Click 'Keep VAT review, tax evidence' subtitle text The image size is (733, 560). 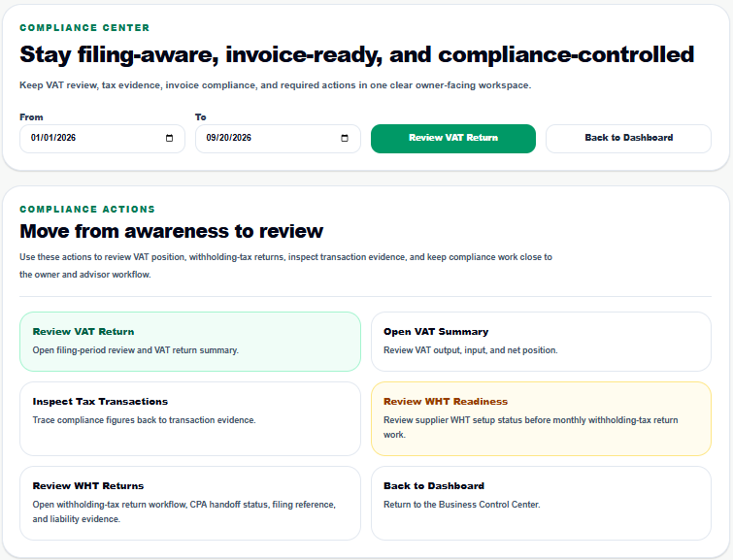276,85
